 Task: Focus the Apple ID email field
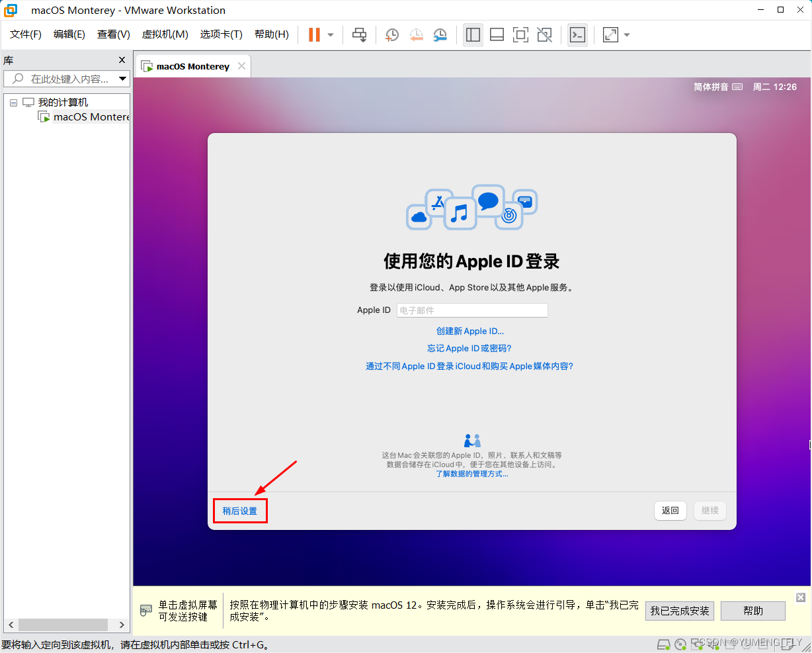(472, 310)
